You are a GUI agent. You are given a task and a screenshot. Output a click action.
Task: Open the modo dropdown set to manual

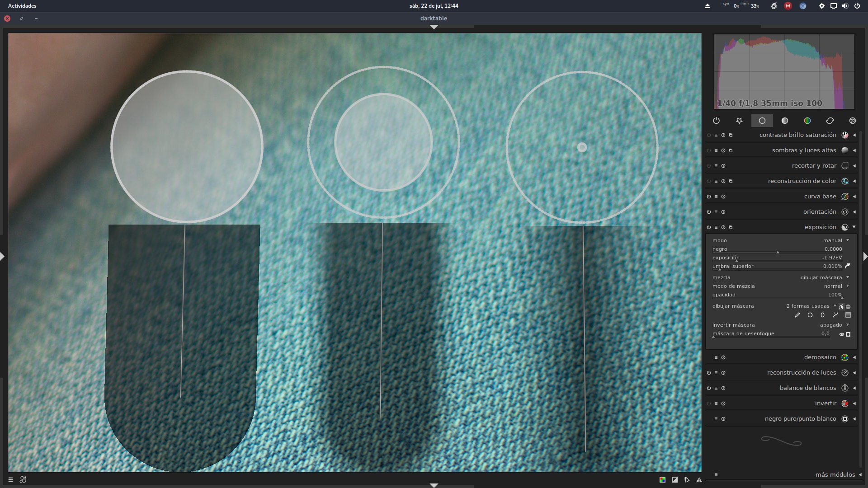[781, 240]
